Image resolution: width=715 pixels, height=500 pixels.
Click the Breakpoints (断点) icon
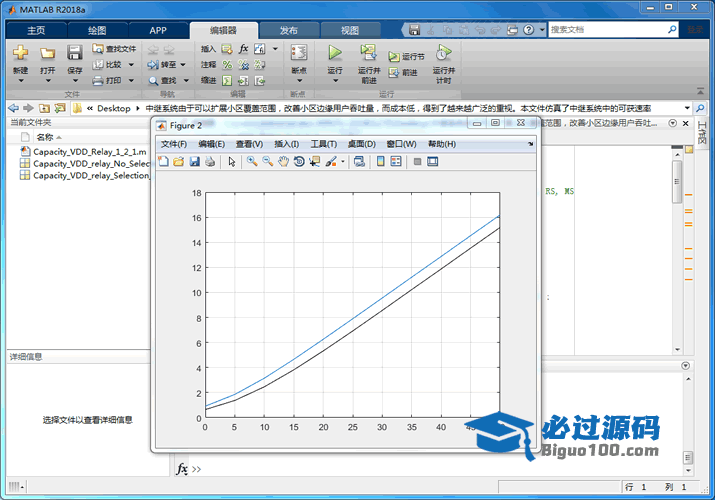coord(298,53)
